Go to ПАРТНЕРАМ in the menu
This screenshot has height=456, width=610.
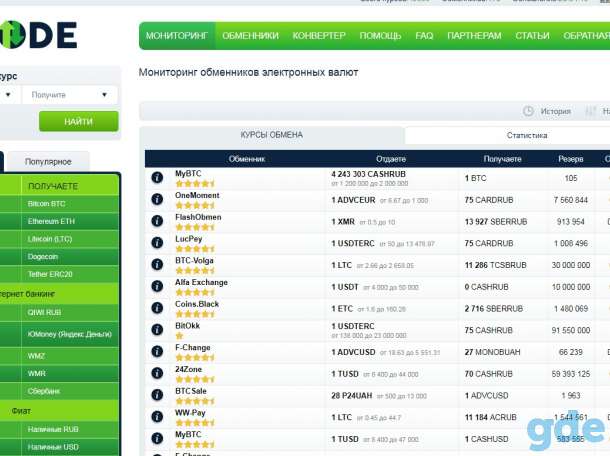(x=474, y=36)
